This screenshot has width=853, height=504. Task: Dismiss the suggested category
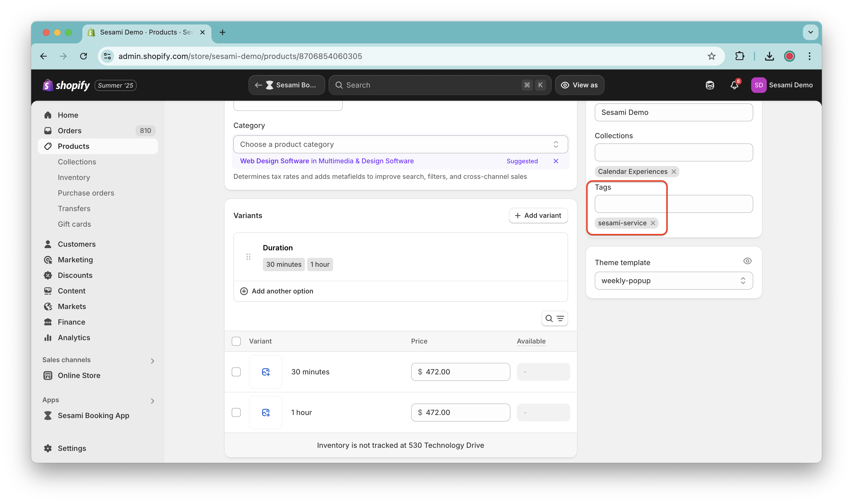coord(555,161)
